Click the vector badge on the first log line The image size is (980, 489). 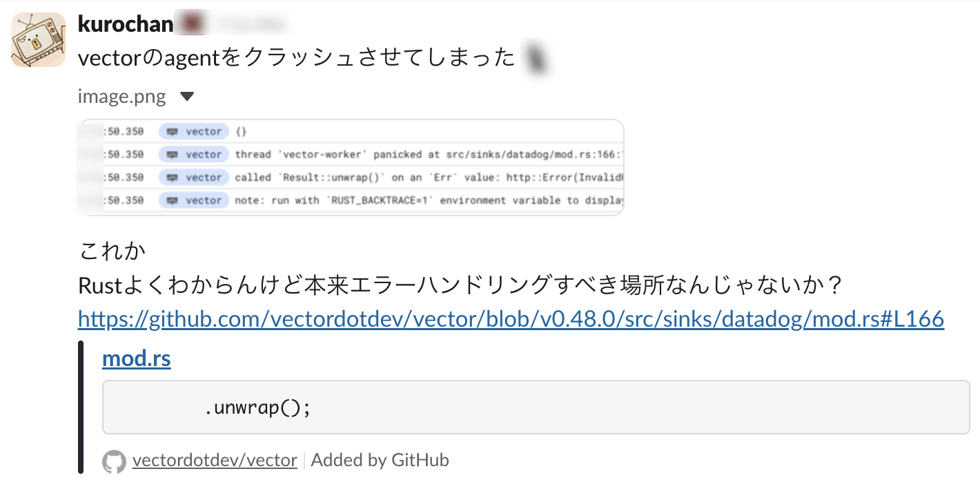pos(194,131)
